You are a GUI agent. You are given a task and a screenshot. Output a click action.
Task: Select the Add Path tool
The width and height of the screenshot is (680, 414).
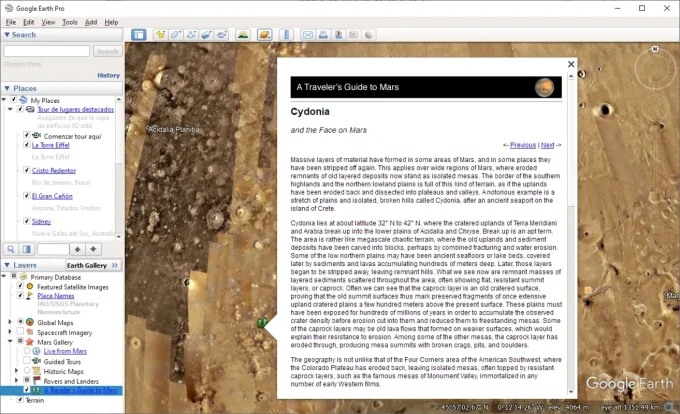191,35
